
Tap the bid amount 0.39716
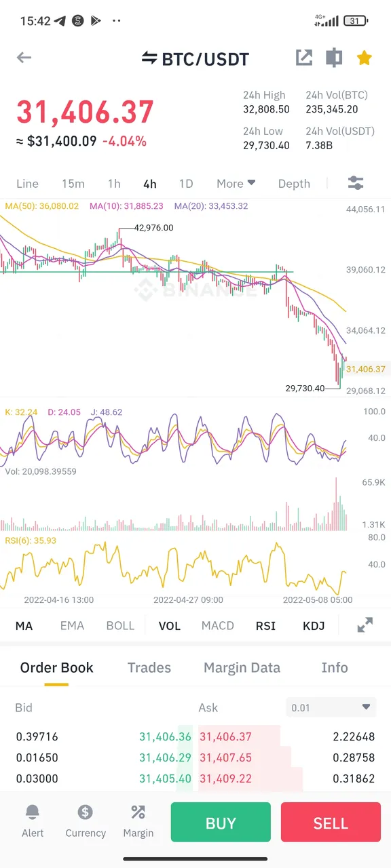coord(37,736)
